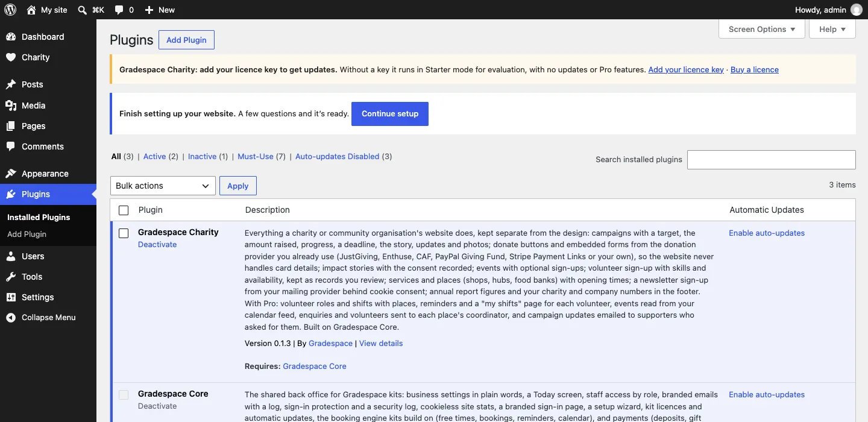Open the search magnifier icon in admin bar
The image size is (868, 422).
(x=82, y=10)
